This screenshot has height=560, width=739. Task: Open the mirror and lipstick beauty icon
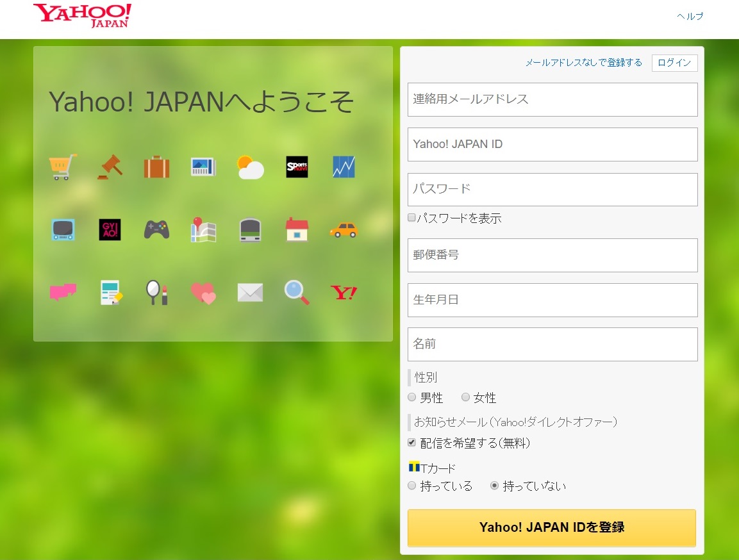point(156,292)
